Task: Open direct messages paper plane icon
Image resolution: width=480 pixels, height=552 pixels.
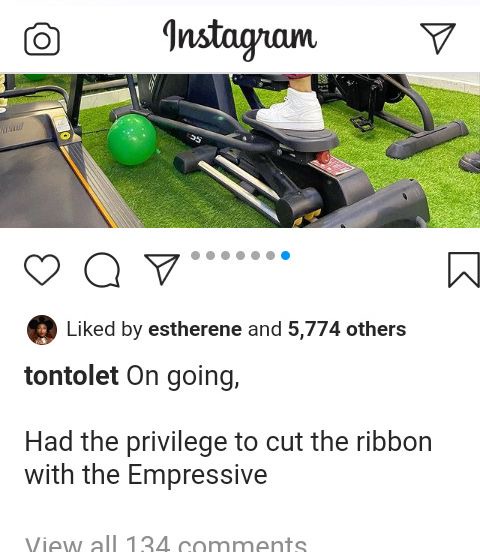Action: pos(438,38)
